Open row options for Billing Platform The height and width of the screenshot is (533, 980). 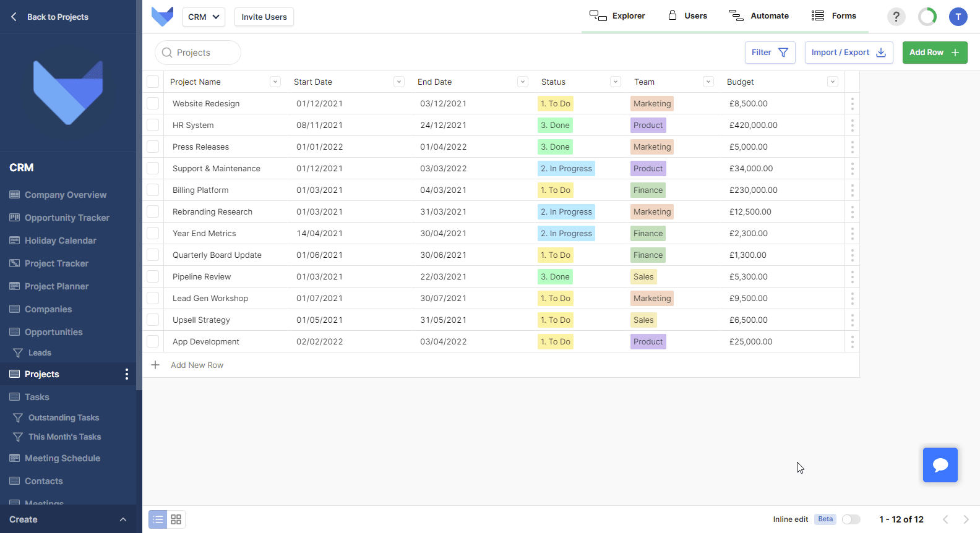[852, 190]
